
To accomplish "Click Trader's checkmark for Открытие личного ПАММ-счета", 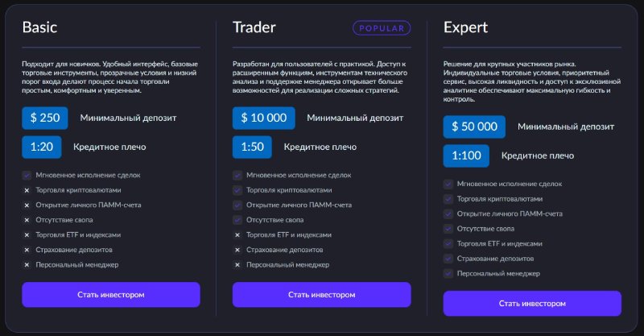I will pos(237,205).
